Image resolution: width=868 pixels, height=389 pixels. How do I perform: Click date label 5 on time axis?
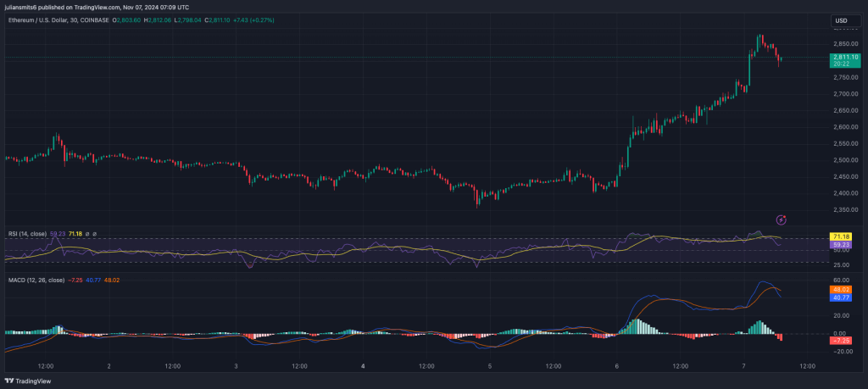pos(490,366)
